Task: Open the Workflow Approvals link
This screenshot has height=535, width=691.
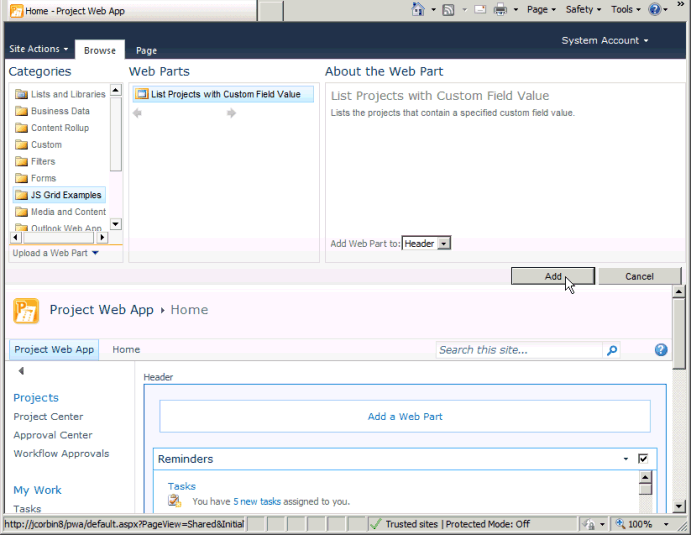Action: (x=61, y=453)
